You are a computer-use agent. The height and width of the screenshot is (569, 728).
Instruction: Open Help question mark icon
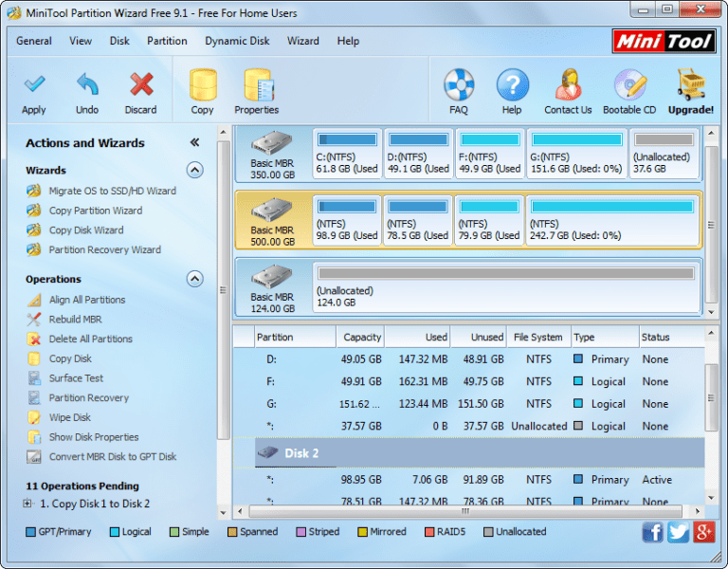pyautogui.click(x=512, y=84)
